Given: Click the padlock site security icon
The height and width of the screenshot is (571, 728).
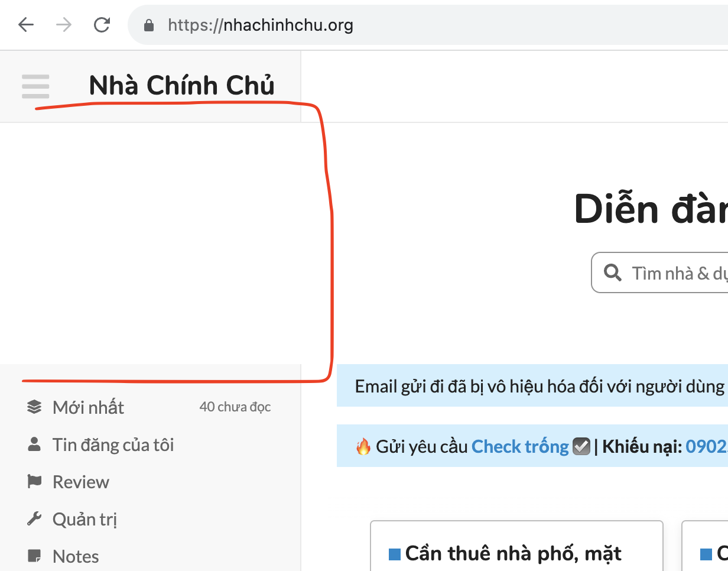Looking at the screenshot, I should pyautogui.click(x=149, y=25).
